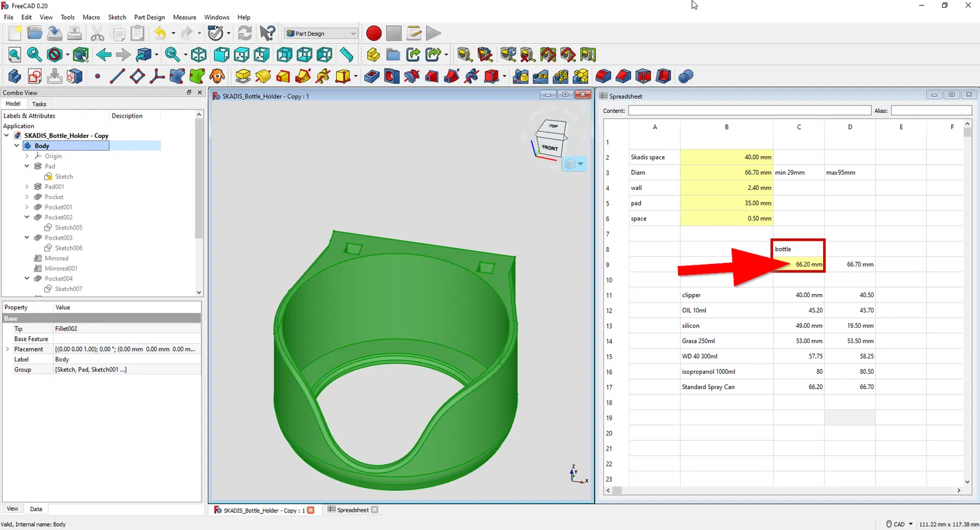Switch to the View property tab
This screenshot has height=530, width=980.
12,509
